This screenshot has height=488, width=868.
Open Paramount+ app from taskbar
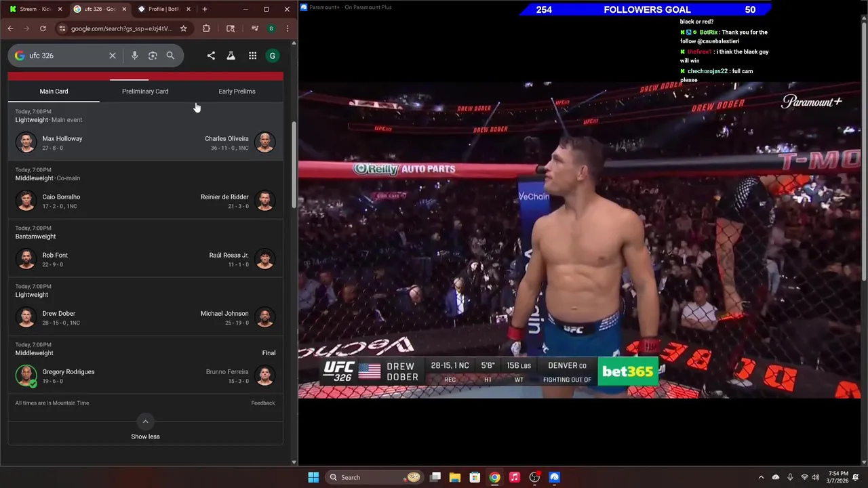554,477
